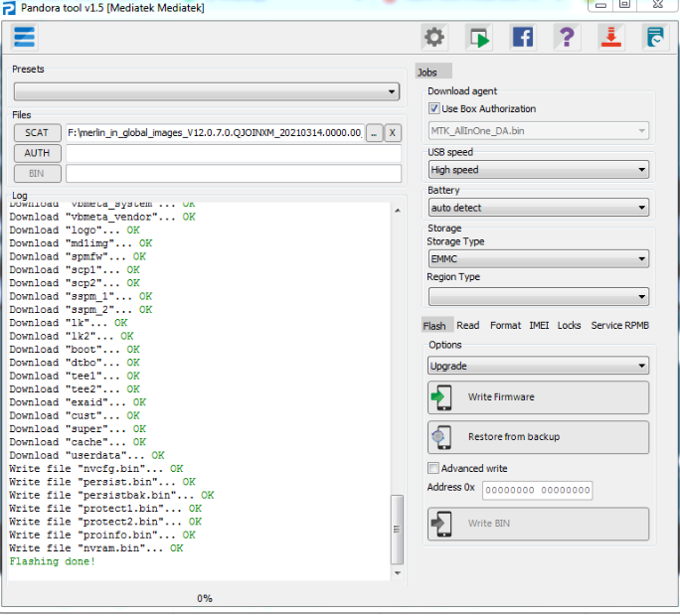680x616 pixels.
Task: Open the purple question mark help
Action: (x=567, y=38)
